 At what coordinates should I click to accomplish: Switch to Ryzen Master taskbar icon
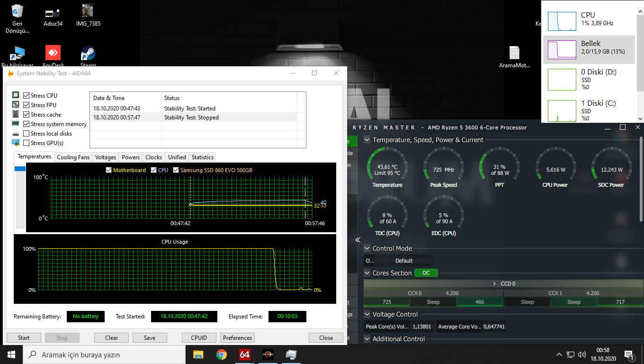pos(268,355)
